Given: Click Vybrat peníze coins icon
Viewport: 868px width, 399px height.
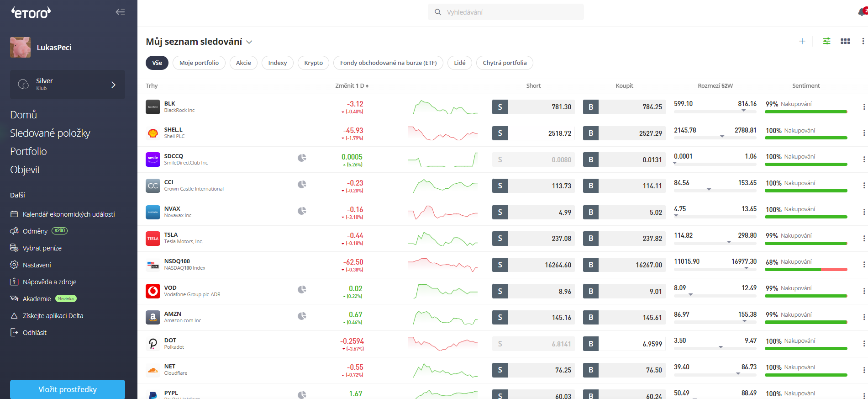Looking at the screenshot, I should pyautogui.click(x=14, y=248).
